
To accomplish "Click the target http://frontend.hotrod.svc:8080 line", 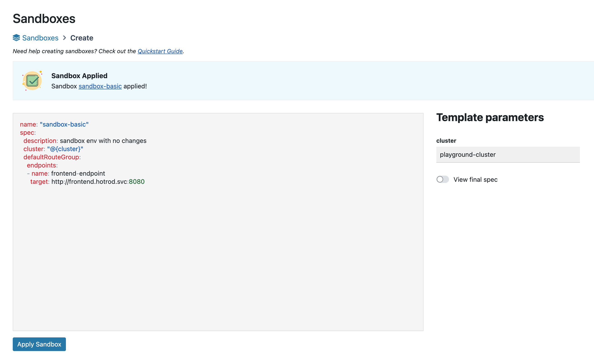I will point(87,182).
